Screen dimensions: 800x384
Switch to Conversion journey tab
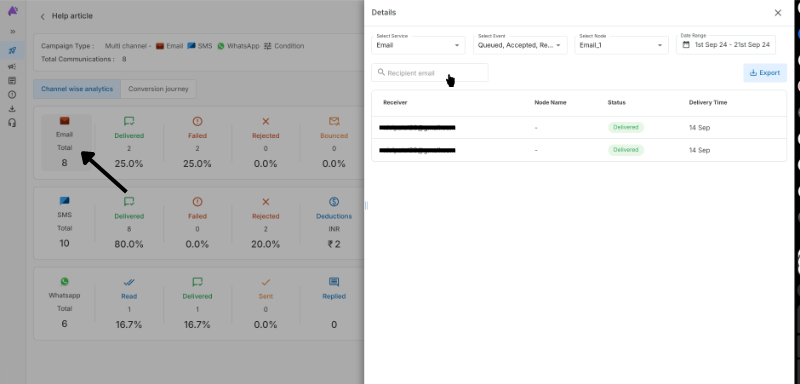tap(158, 89)
